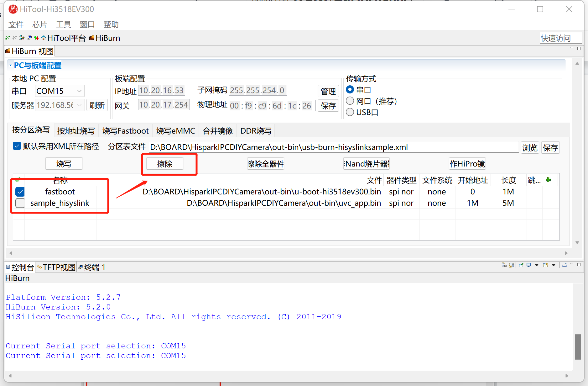Switch to the DDR烧写 tab
This screenshot has width=588, height=386.
pyautogui.click(x=256, y=131)
